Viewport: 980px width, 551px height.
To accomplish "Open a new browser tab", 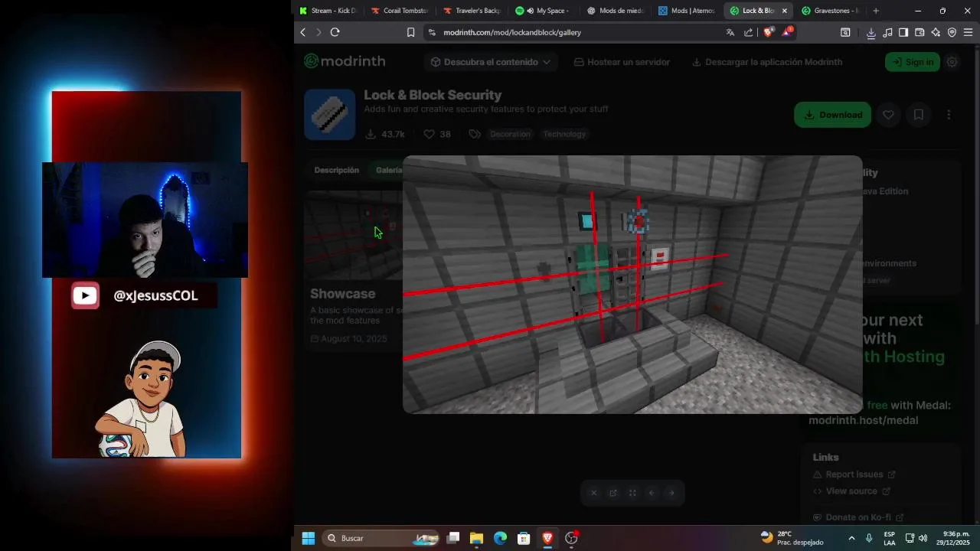I will pos(876,11).
